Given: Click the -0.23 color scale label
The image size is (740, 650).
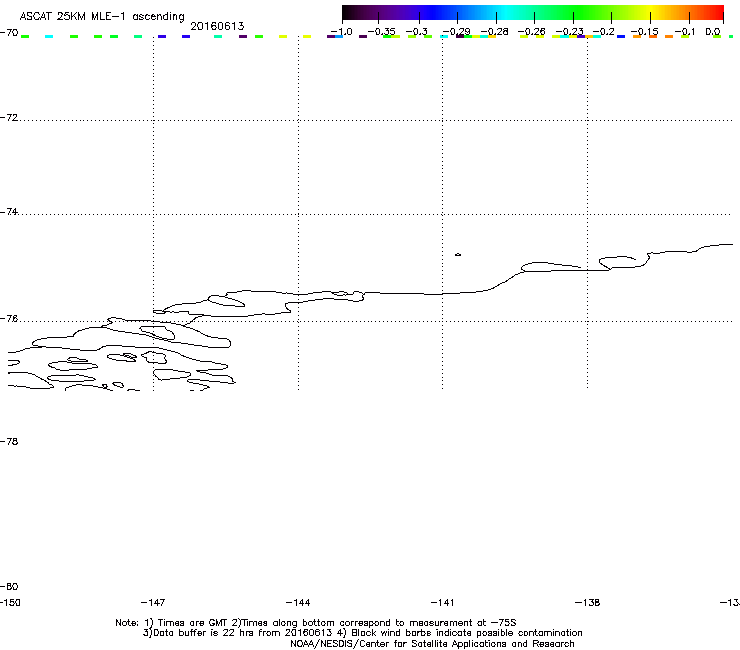Looking at the screenshot, I should (570, 32).
